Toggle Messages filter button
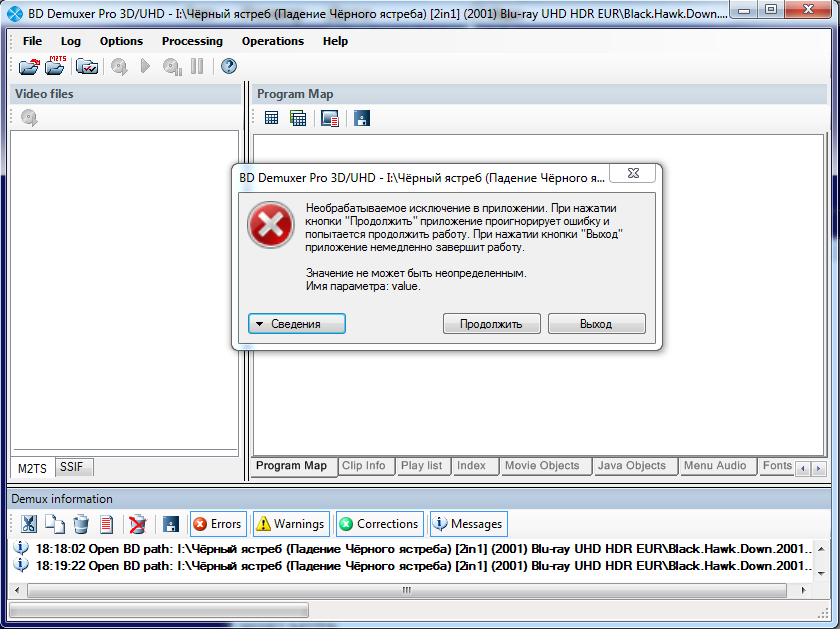The width and height of the screenshot is (840, 629). [x=469, y=523]
